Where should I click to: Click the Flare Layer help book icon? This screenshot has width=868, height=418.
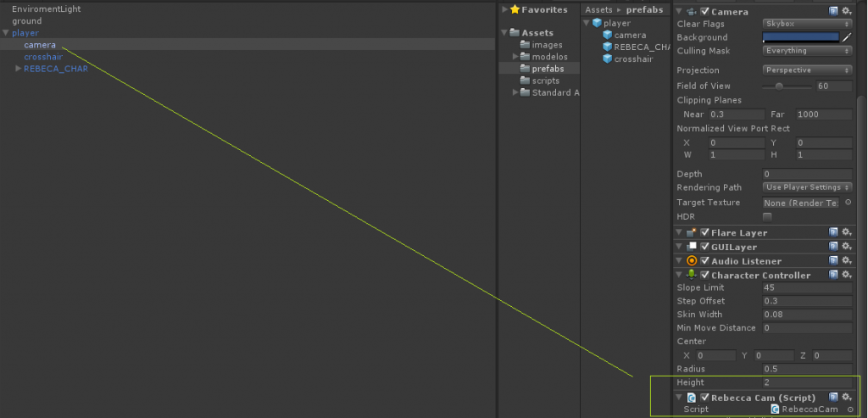point(834,232)
